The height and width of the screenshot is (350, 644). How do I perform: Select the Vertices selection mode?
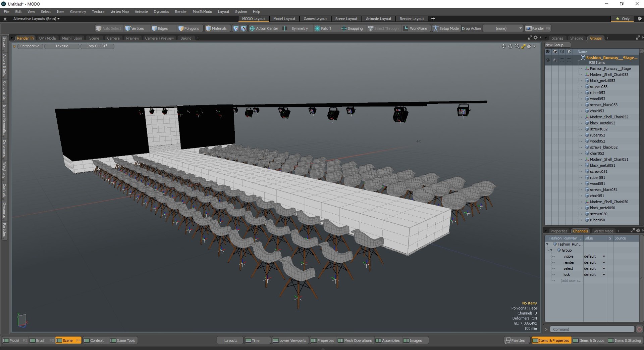pyautogui.click(x=135, y=29)
